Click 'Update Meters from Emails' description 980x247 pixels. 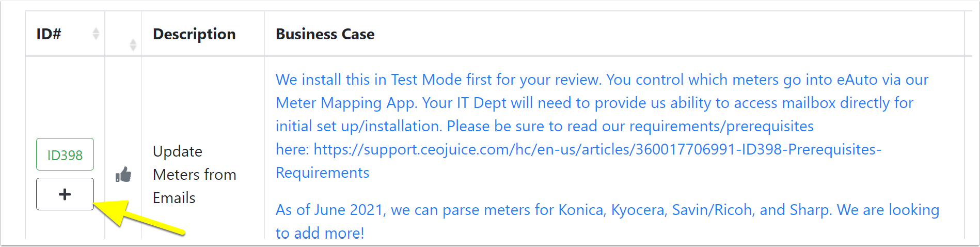[x=195, y=175]
